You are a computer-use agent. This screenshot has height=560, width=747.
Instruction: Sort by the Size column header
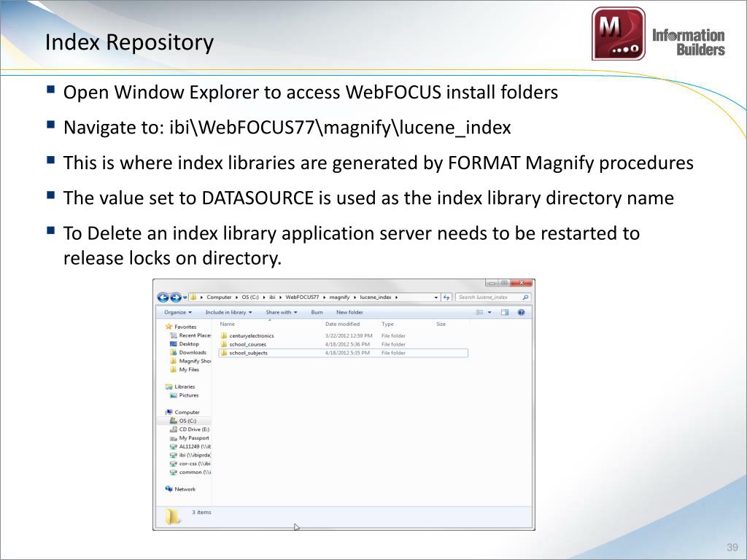(441, 324)
